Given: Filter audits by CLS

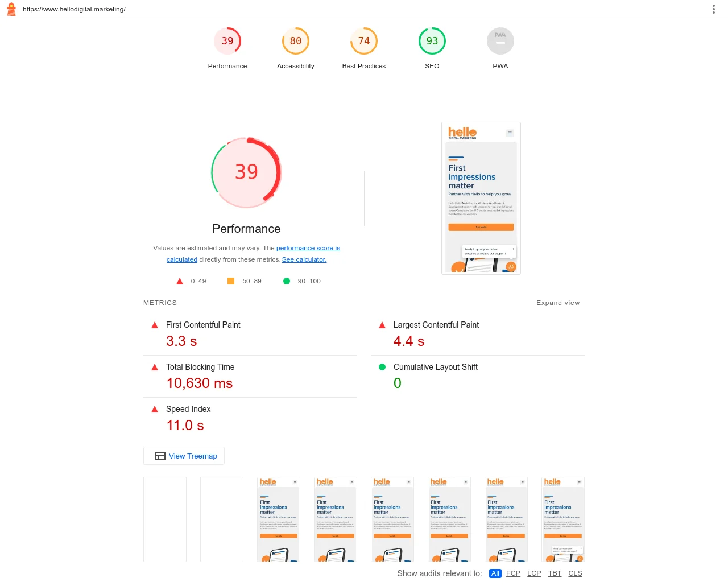Looking at the screenshot, I should point(575,573).
